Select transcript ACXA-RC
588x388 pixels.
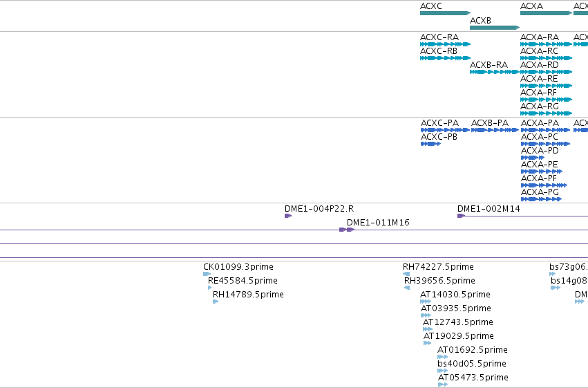click(x=546, y=58)
